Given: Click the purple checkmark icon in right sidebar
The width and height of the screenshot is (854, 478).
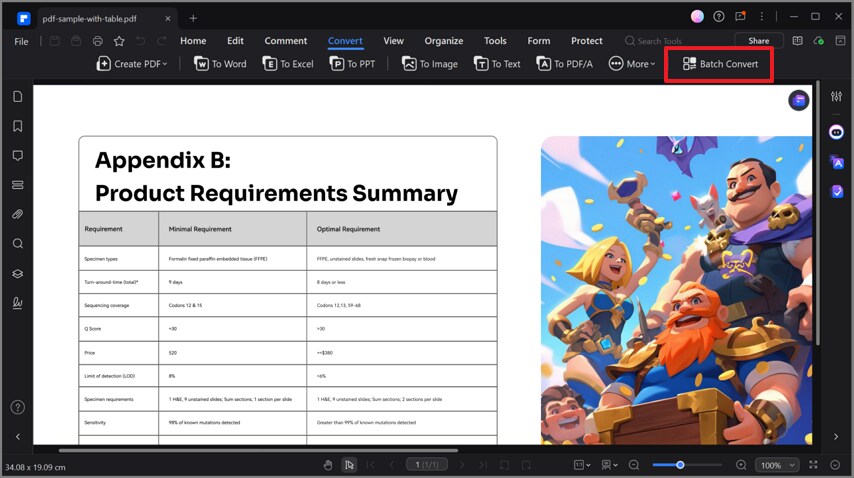Looking at the screenshot, I should (x=837, y=191).
